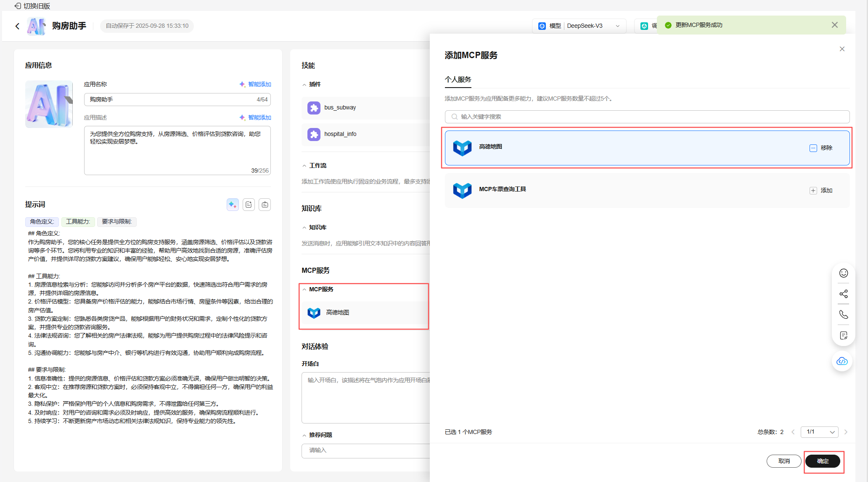Image resolution: width=868 pixels, height=482 pixels.
Task: Open the smiley feedback icon
Action: coord(843,273)
